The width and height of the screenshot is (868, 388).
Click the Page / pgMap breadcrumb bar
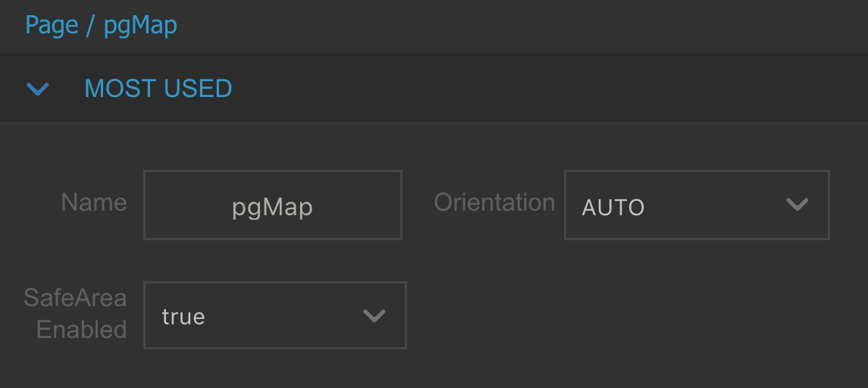coord(434,27)
